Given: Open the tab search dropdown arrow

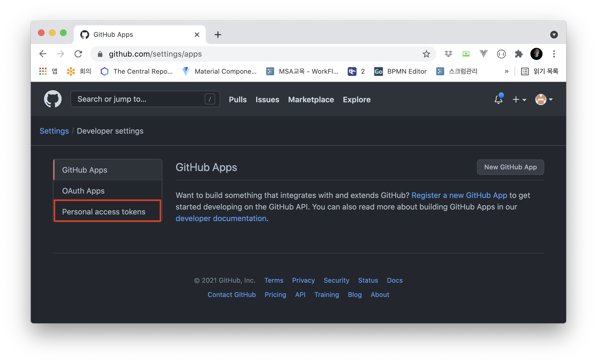Looking at the screenshot, I should (x=554, y=35).
